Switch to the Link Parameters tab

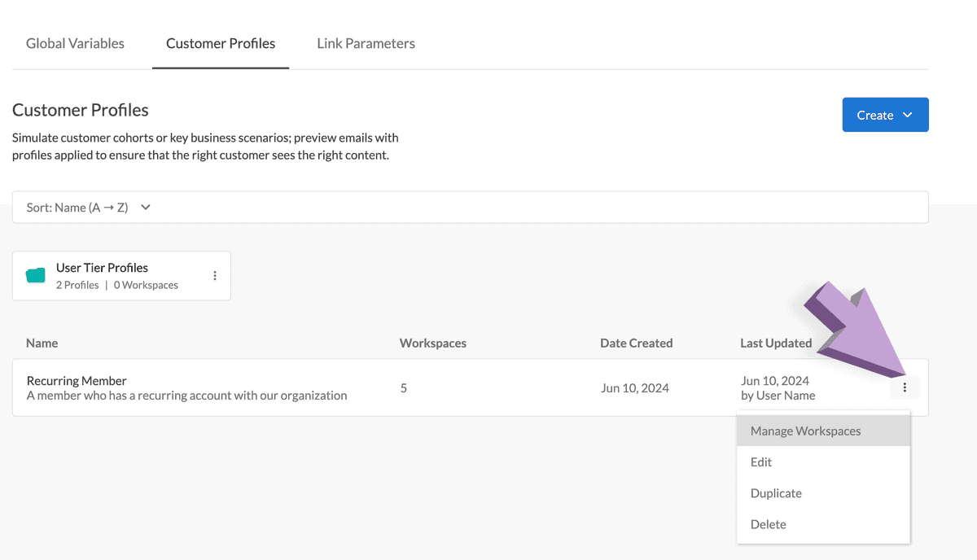tap(366, 43)
